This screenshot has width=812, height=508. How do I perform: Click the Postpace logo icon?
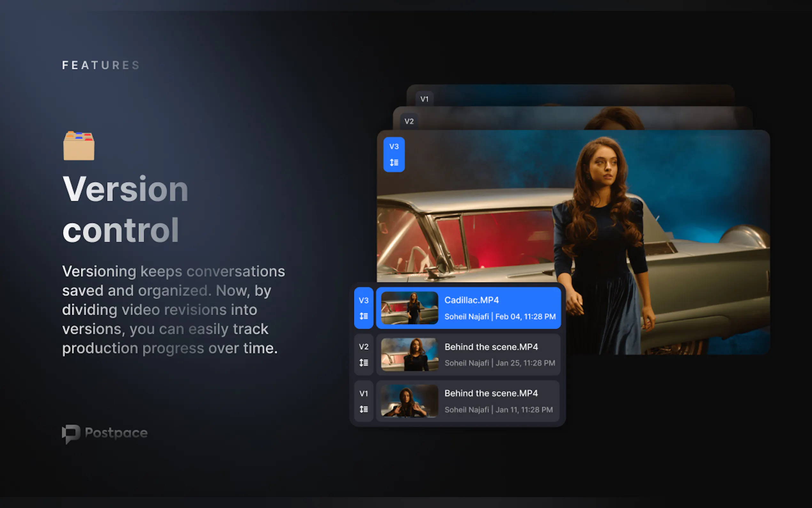pyautogui.click(x=71, y=433)
